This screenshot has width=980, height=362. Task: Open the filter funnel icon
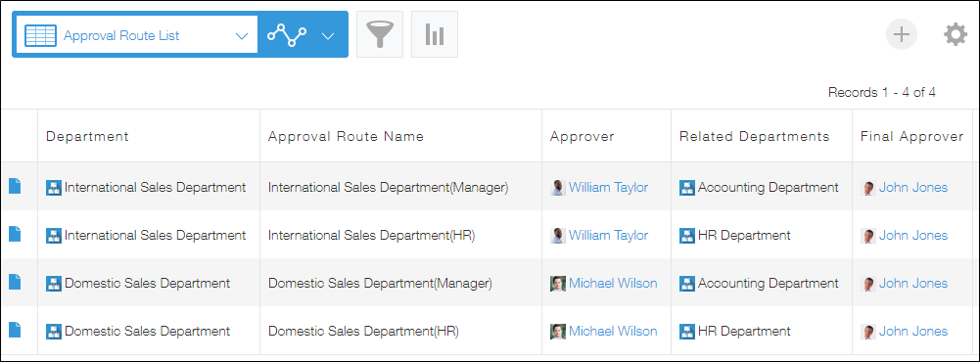point(380,34)
